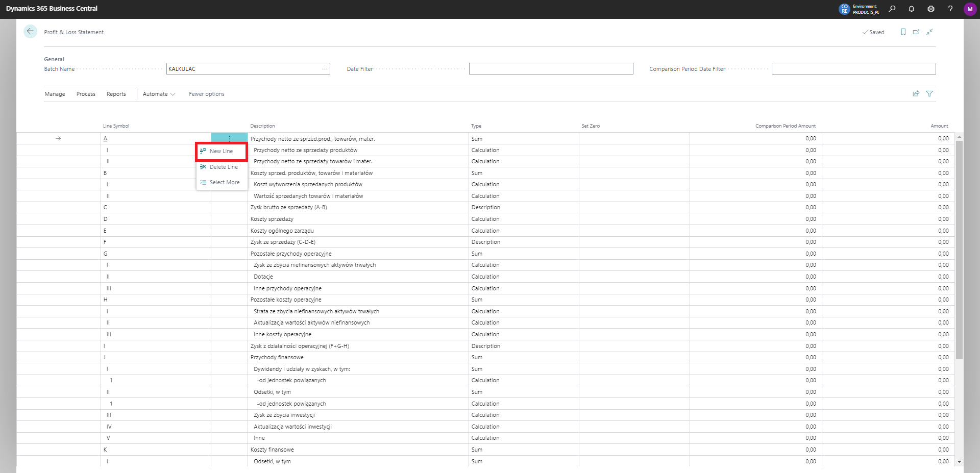Click the share icon above table

tap(916, 94)
